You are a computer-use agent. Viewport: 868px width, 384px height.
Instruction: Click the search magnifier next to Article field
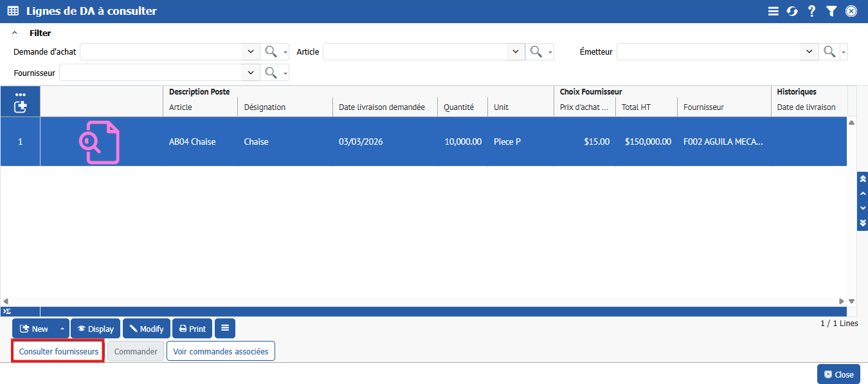tap(535, 52)
